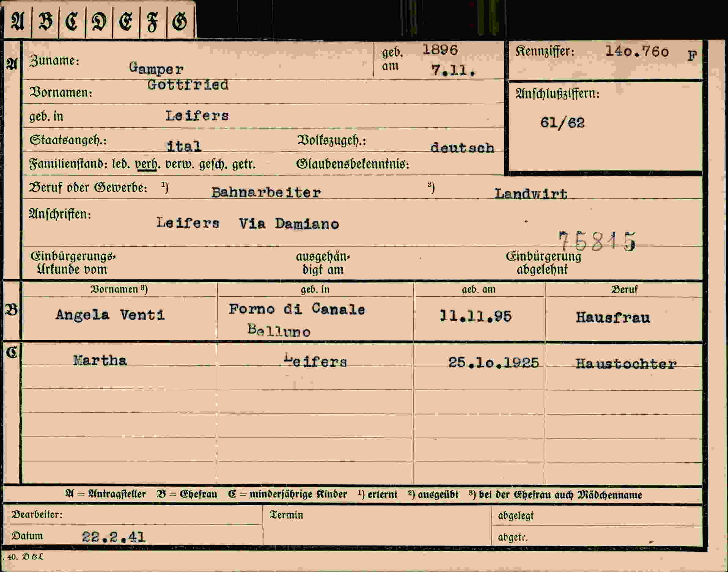Click the legend text 'A = Antragsteller'

pyautogui.click(x=105, y=494)
